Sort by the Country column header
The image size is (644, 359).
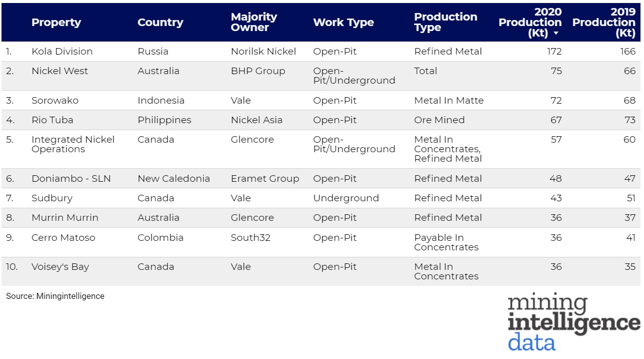pyautogui.click(x=160, y=23)
